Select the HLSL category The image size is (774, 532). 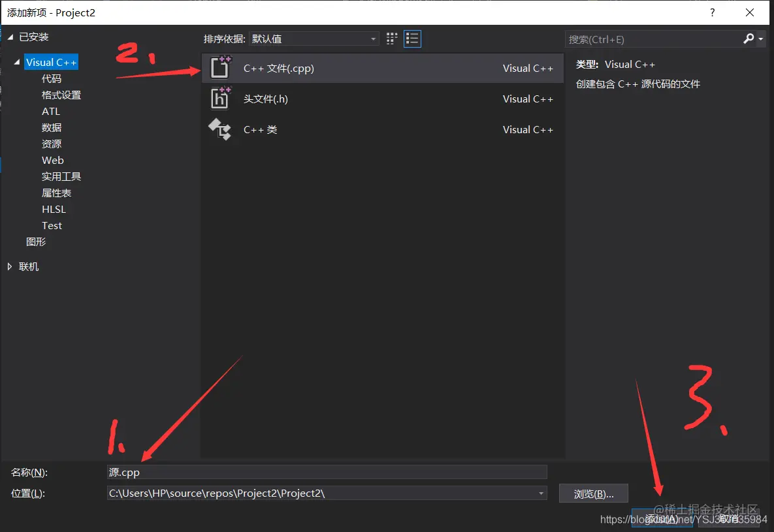pos(54,210)
